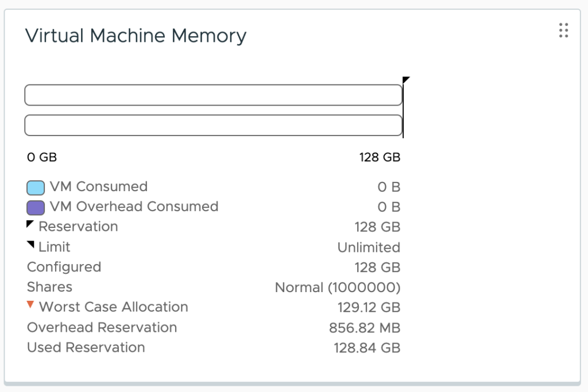
Task: Click the Virtual Machine Memory title
Action: point(136,36)
